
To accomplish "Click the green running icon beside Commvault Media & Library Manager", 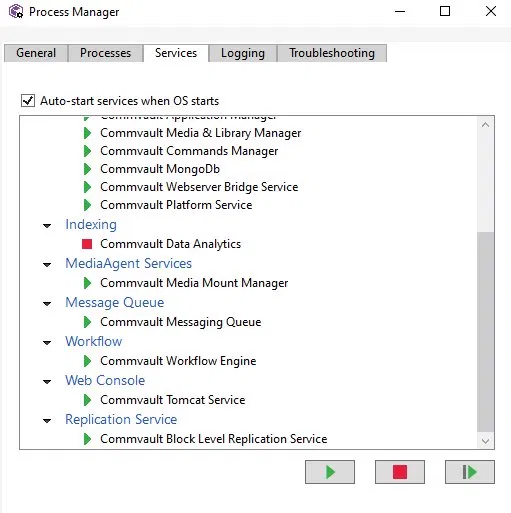I will 87,133.
